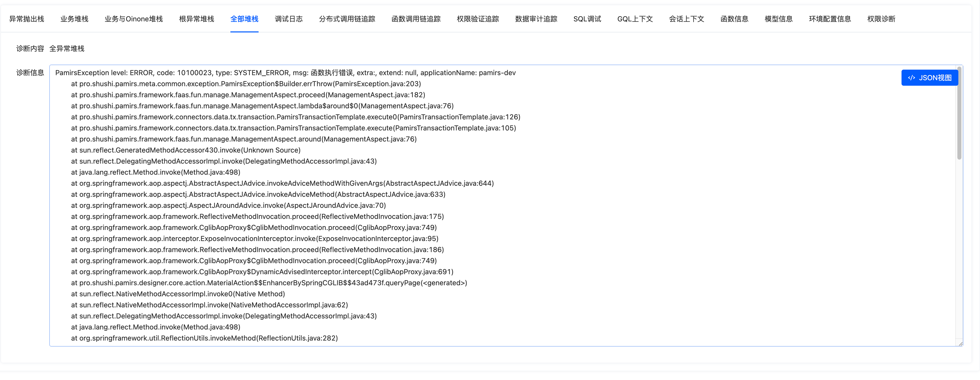Open the 调试日志 tab
980x380 pixels.
pos(288,19)
